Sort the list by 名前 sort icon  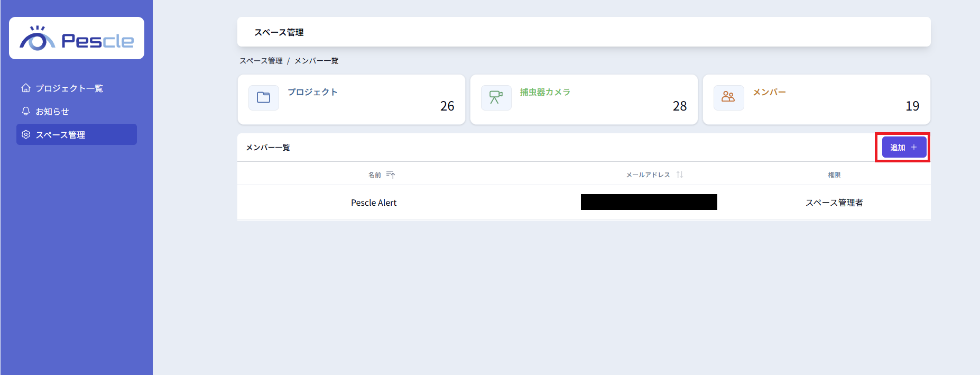tap(391, 175)
